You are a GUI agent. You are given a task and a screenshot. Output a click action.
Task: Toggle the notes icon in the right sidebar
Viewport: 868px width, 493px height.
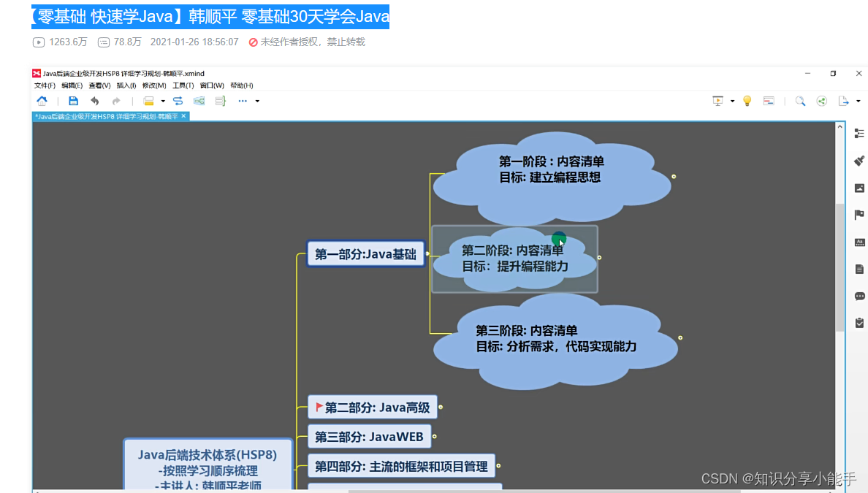pyautogui.click(x=860, y=269)
